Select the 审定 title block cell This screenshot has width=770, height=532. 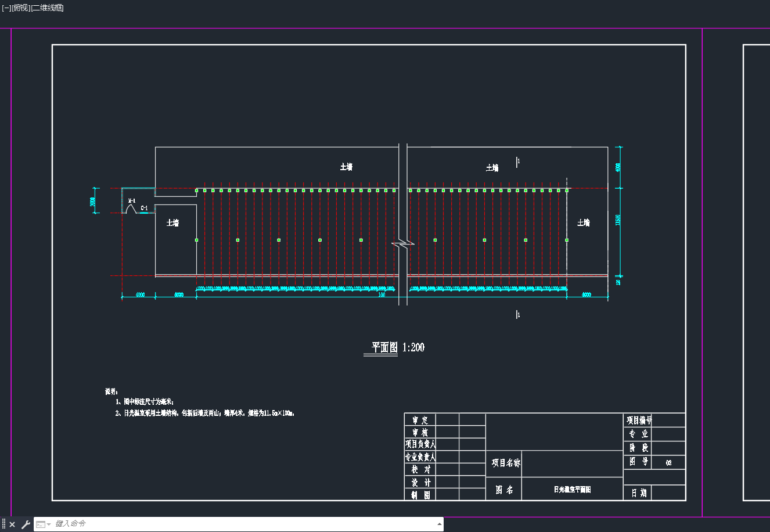420,420
